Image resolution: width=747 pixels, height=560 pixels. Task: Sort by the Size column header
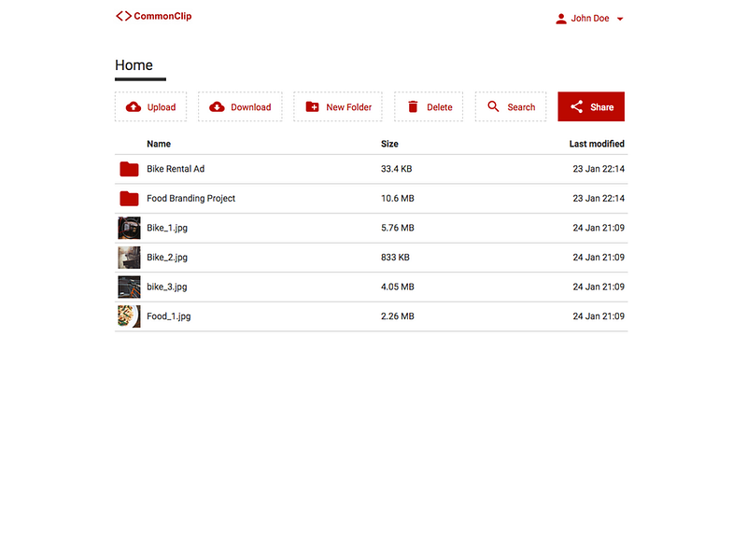389,144
